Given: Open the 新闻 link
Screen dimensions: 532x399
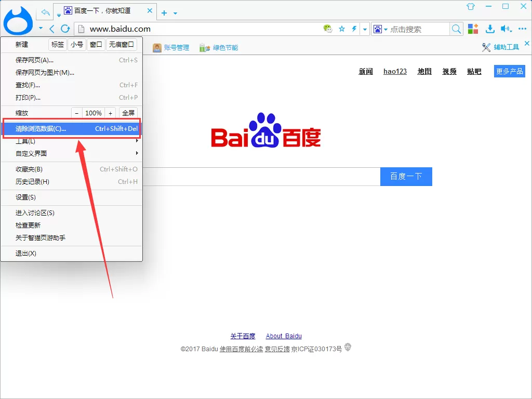Looking at the screenshot, I should pyautogui.click(x=366, y=71).
